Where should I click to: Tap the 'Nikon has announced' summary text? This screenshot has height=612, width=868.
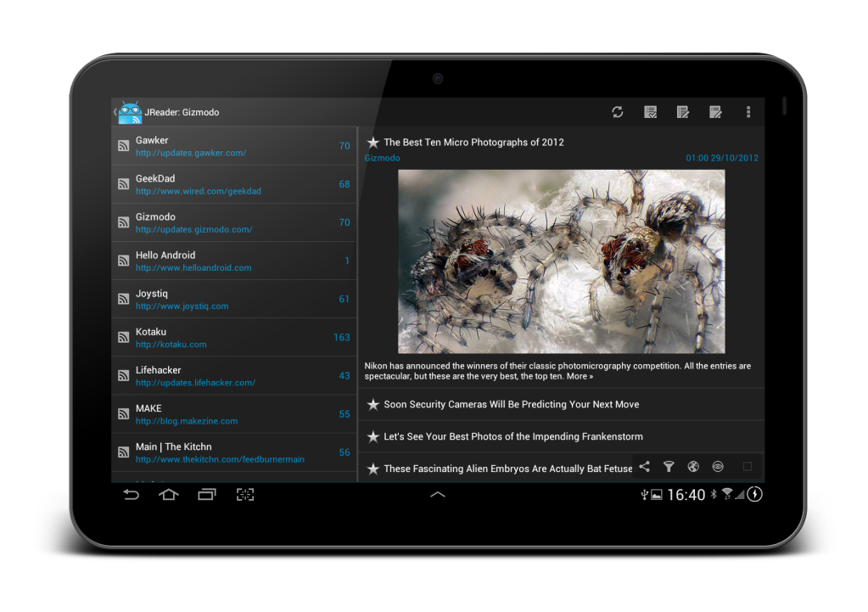[557, 371]
